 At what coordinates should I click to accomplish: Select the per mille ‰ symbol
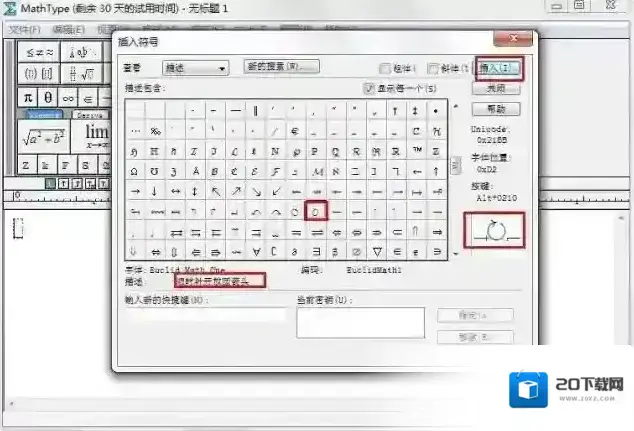coord(155,131)
